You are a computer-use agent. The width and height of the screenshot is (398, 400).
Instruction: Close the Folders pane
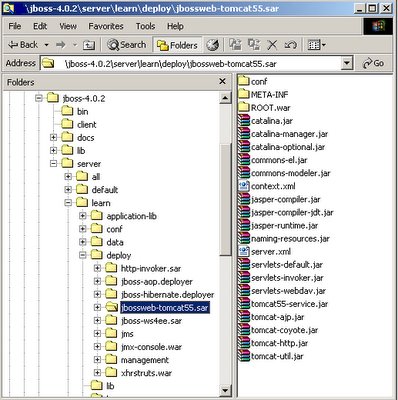click(x=222, y=81)
